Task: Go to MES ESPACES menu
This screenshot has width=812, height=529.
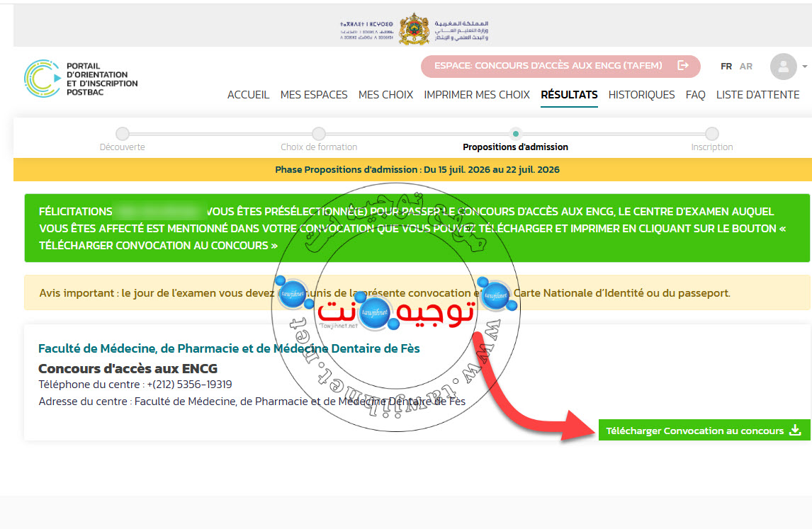Action: [x=314, y=95]
